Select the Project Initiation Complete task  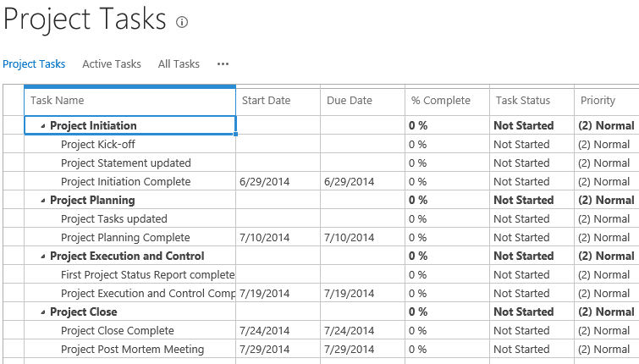tap(130, 182)
